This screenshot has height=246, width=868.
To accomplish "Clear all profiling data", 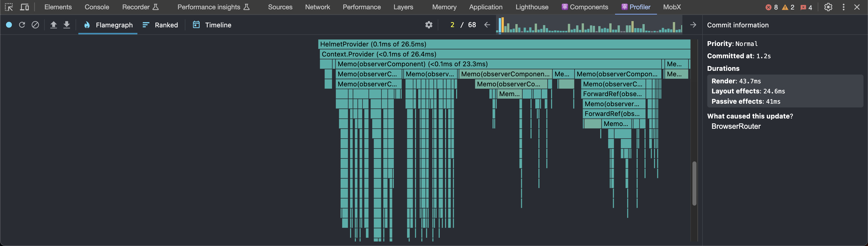I will point(35,25).
